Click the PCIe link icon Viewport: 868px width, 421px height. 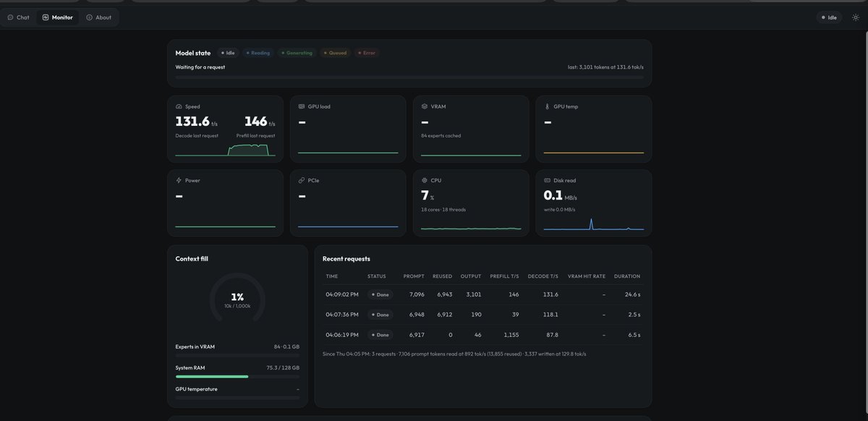(x=302, y=180)
